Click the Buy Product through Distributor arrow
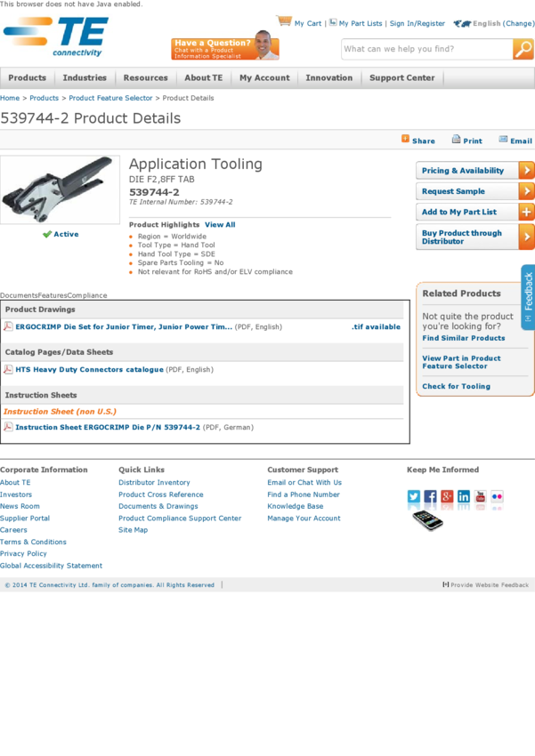 point(526,237)
